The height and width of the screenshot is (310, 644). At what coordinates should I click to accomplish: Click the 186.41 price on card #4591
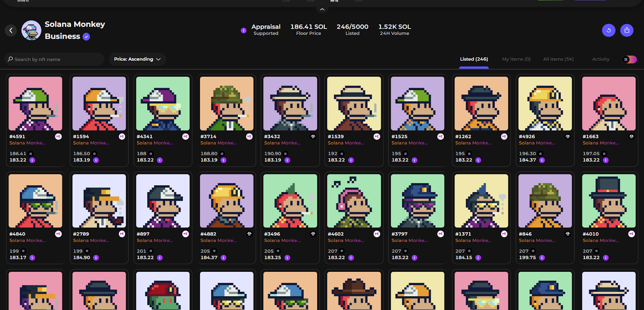coord(18,154)
